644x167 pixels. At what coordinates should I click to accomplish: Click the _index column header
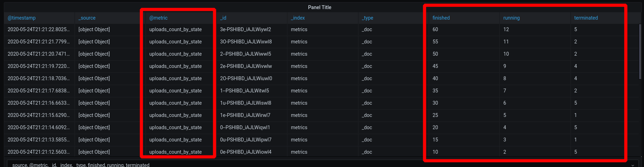pos(298,18)
